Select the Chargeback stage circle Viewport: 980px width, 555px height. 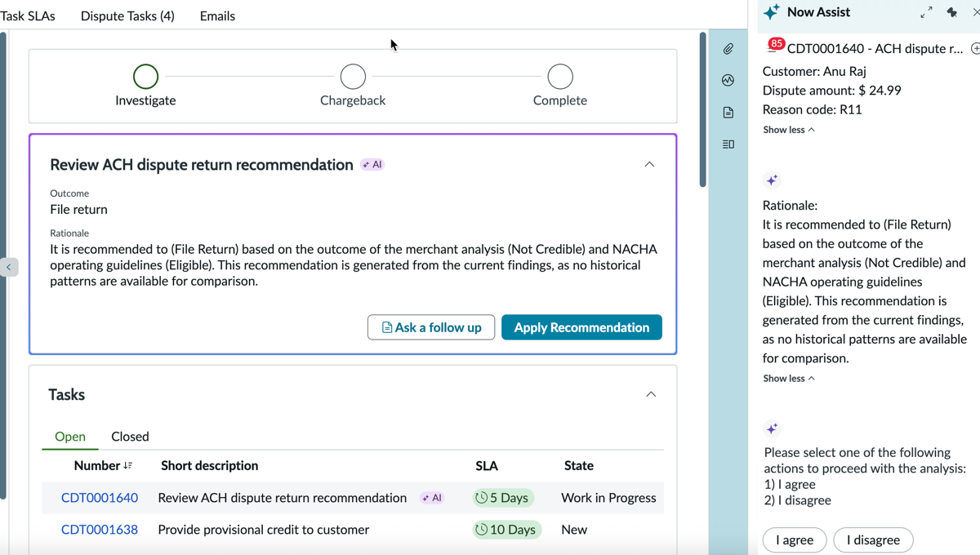tap(353, 77)
